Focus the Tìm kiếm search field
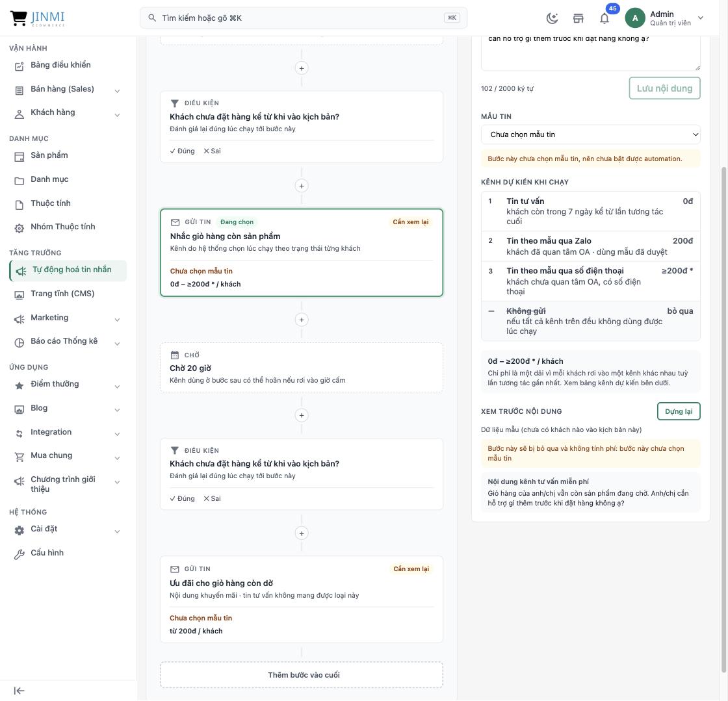The image size is (728, 701). 304,18
